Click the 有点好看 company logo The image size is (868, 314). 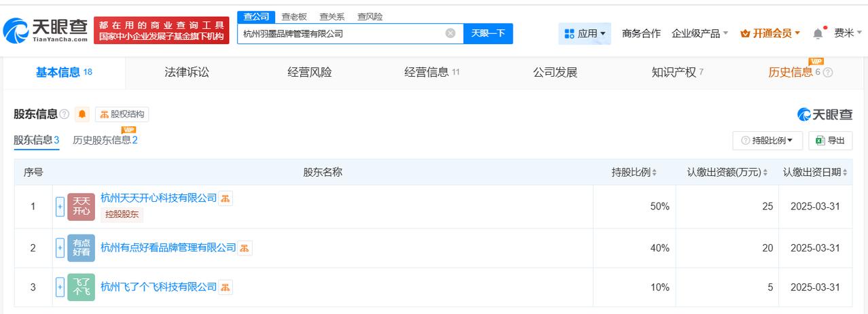pyautogui.click(x=81, y=248)
